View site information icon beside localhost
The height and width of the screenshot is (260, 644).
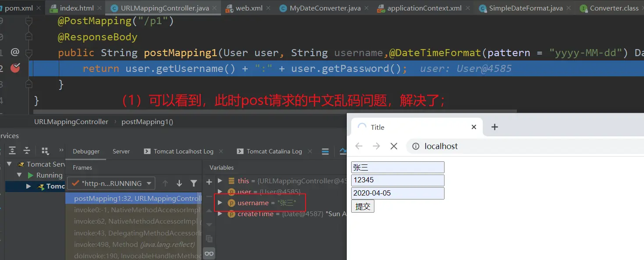pos(415,146)
